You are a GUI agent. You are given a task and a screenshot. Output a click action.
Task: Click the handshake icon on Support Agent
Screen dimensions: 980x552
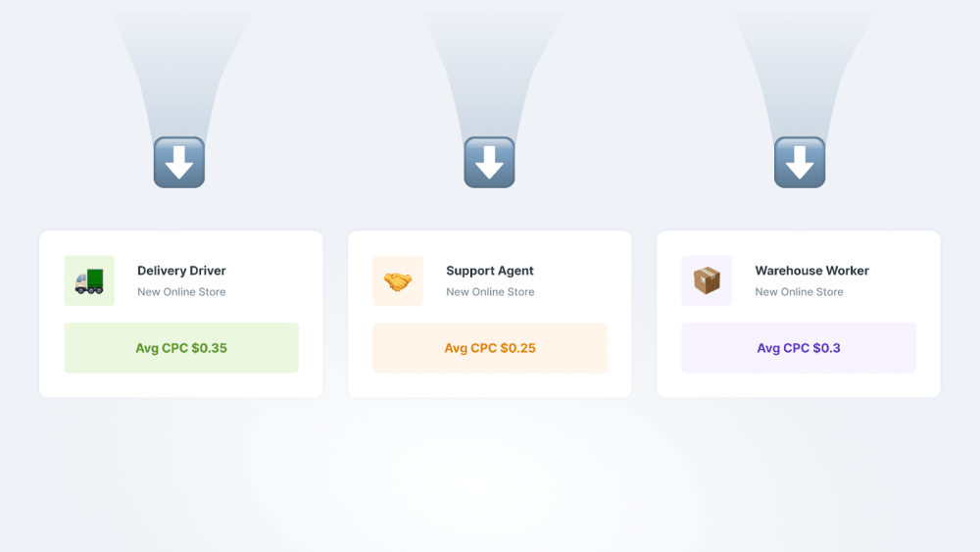[x=398, y=280]
